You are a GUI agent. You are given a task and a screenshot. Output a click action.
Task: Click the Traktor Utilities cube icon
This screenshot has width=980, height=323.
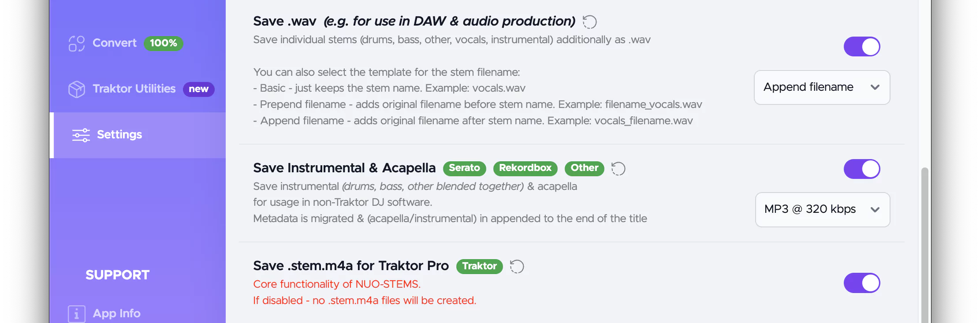coord(77,89)
